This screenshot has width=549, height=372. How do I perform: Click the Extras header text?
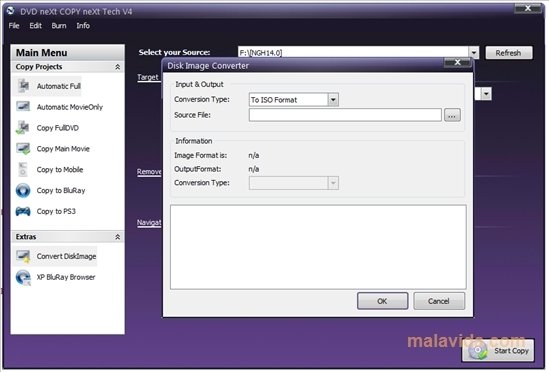click(x=26, y=237)
